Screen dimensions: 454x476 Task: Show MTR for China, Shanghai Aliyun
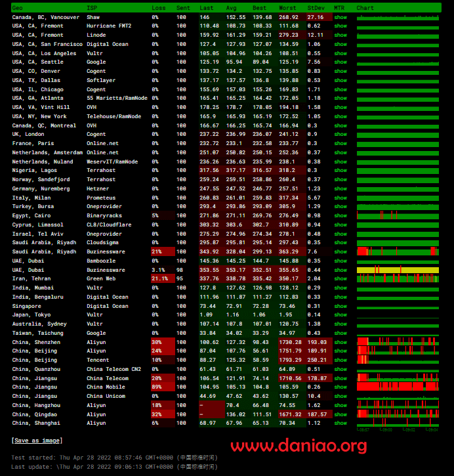pyautogui.click(x=340, y=423)
